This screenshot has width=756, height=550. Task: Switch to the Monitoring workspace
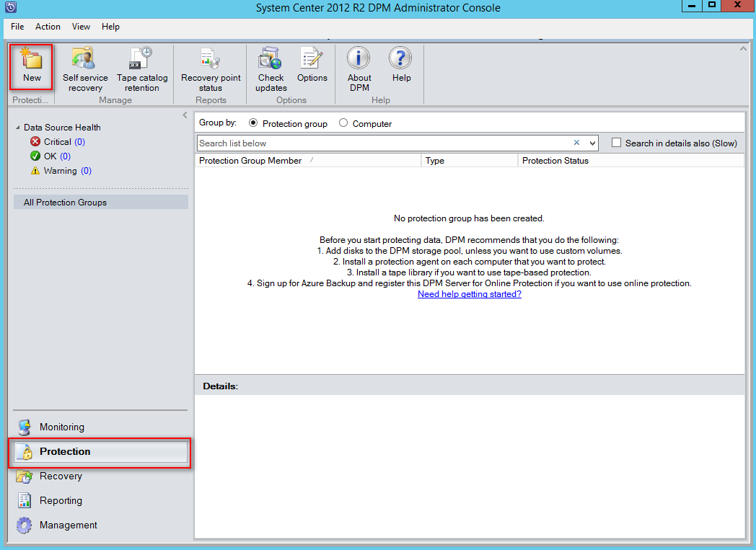101,427
